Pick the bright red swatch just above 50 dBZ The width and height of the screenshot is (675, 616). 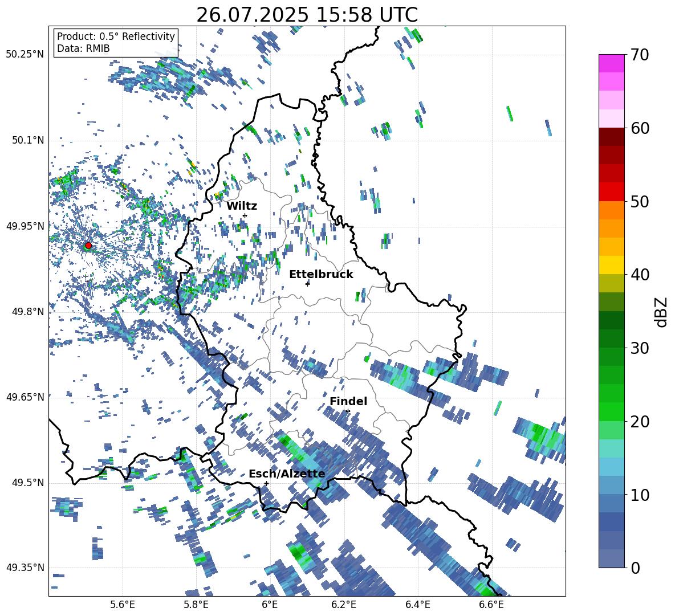611,192
